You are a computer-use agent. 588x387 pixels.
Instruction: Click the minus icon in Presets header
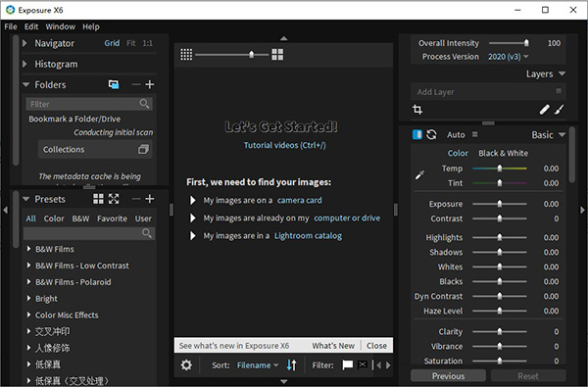coord(136,199)
